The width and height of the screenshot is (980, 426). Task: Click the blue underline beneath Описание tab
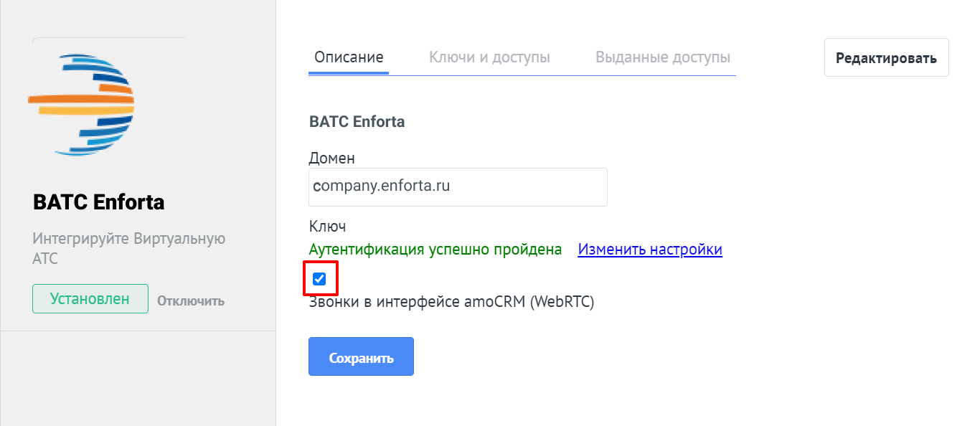click(x=349, y=72)
